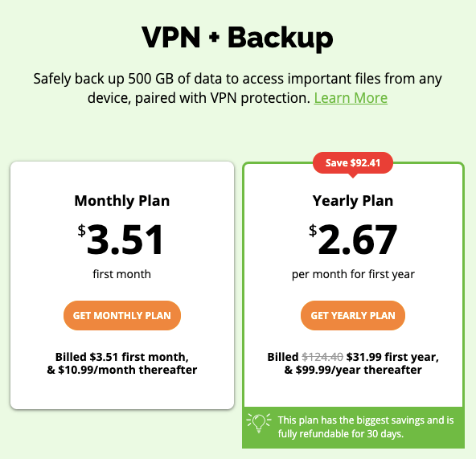Click the VPN + Backup page title
This screenshot has width=476, height=459.
[237, 38]
